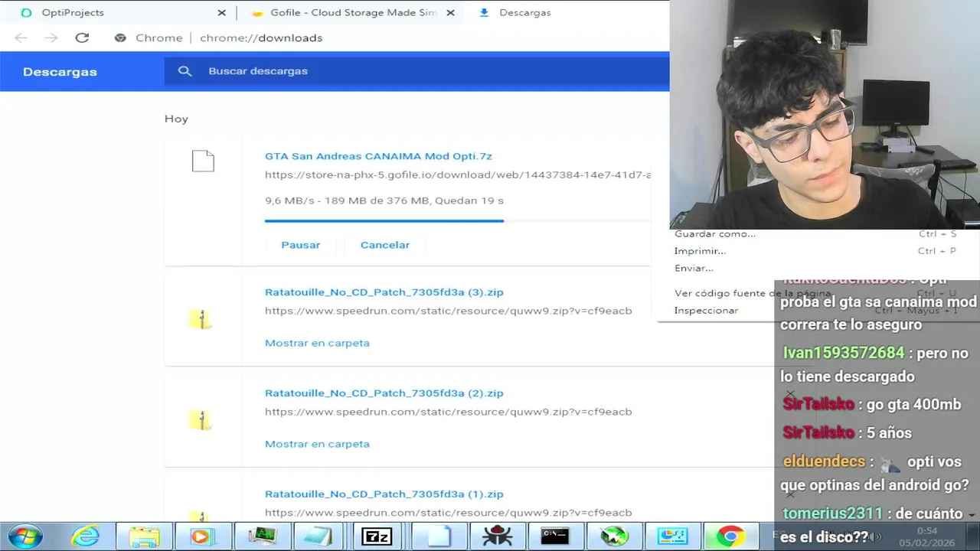
Task: Click the Chrome forward arrow
Action: (x=51, y=37)
